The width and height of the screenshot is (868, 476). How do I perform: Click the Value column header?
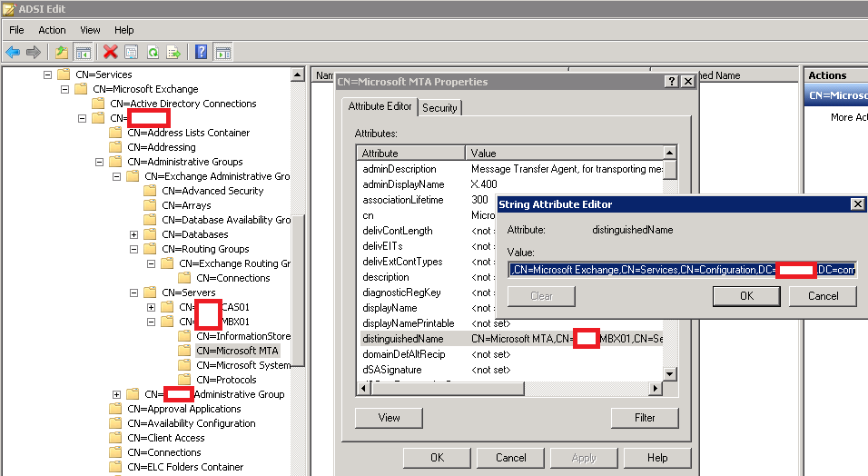pos(564,153)
